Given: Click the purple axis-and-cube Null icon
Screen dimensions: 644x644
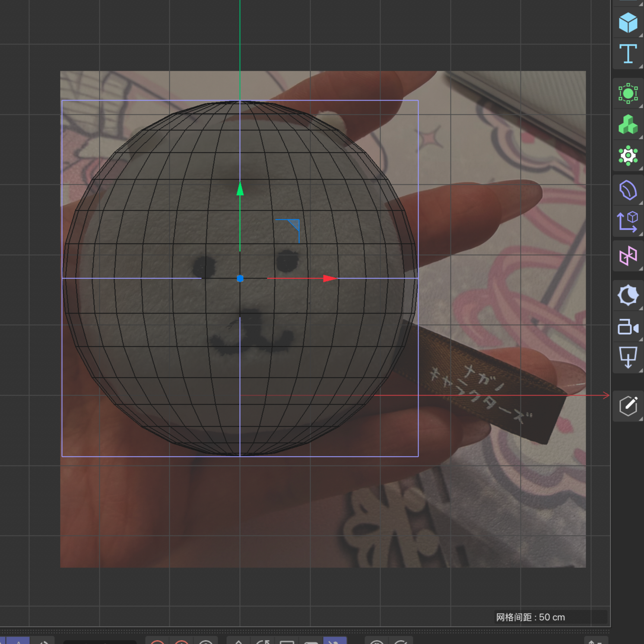Looking at the screenshot, I should [x=628, y=222].
